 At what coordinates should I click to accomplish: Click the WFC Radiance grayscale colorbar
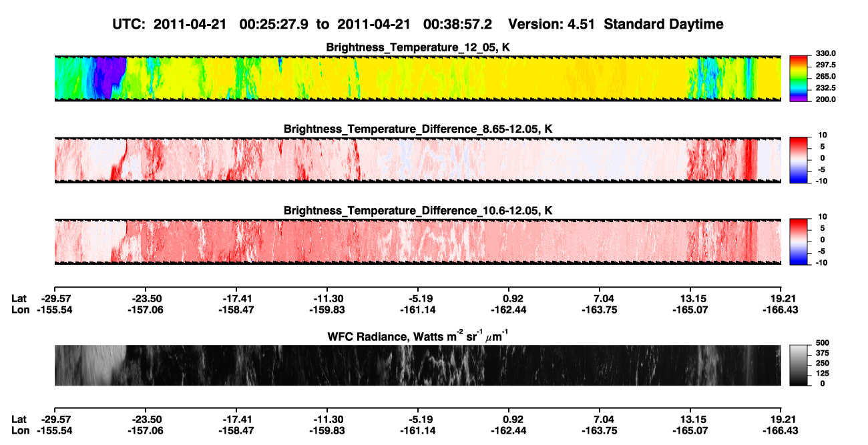point(799,365)
